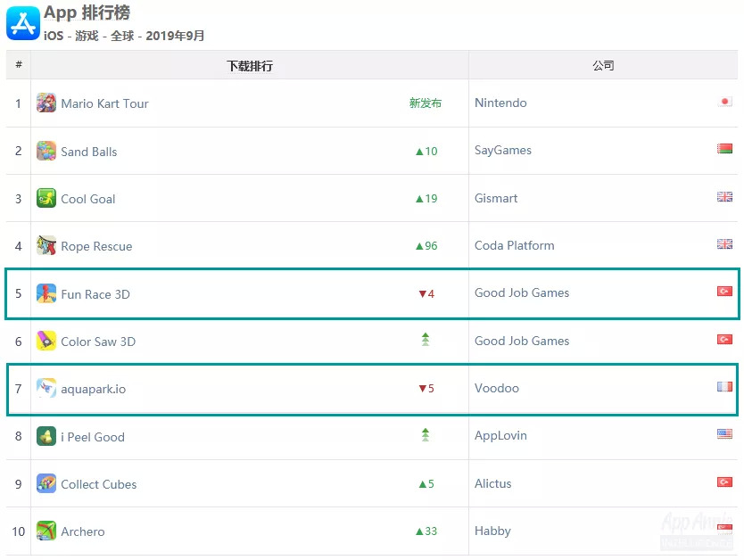
Task: Open the Voodoo company link
Action: click(497, 389)
